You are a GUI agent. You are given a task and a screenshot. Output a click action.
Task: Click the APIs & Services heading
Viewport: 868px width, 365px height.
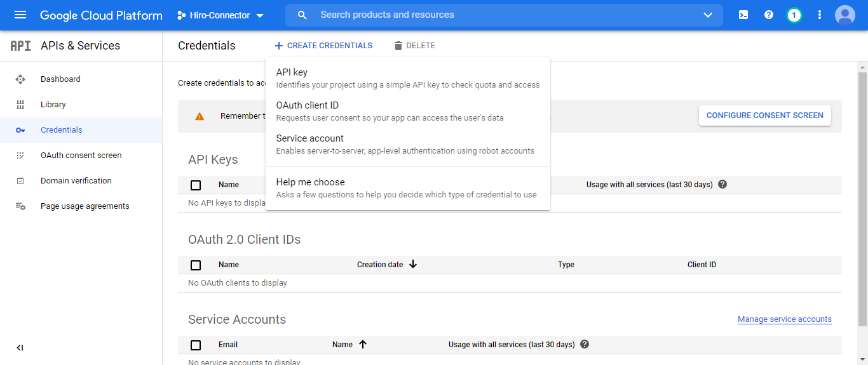click(x=80, y=46)
